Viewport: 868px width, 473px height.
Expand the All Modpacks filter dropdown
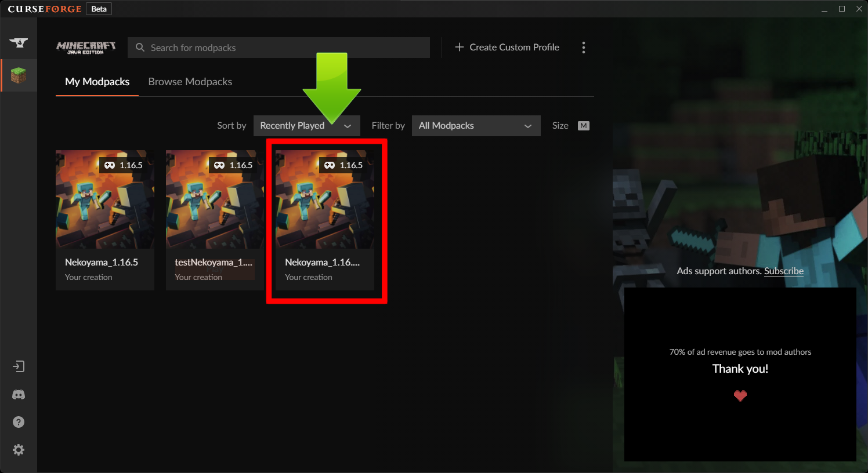coord(476,126)
